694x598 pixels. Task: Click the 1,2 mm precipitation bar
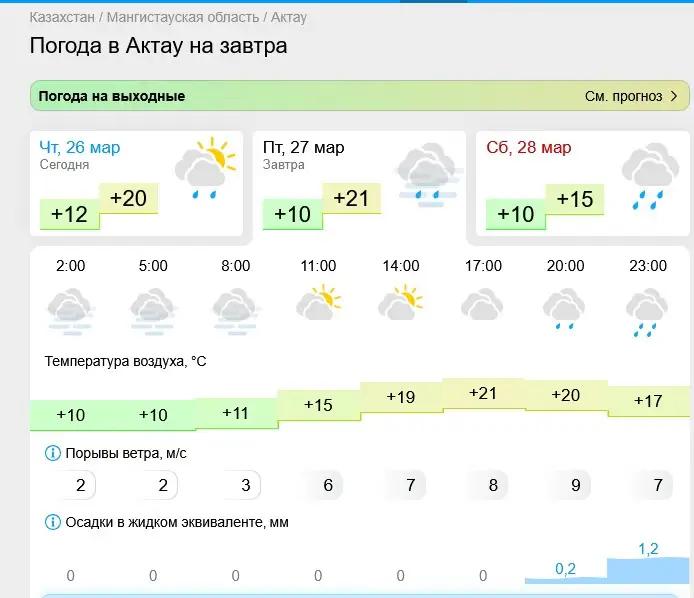[x=648, y=570]
